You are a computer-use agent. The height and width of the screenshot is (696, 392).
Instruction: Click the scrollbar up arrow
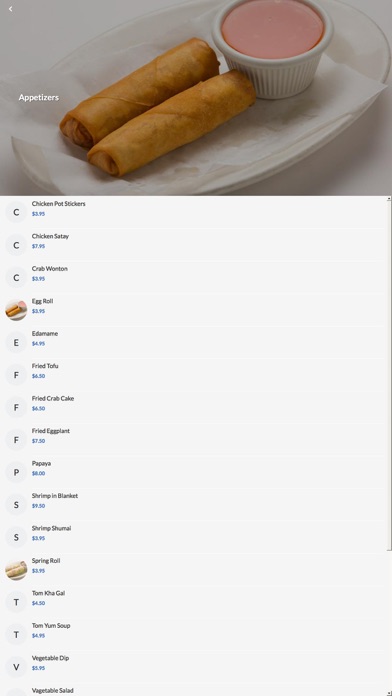[389, 198]
